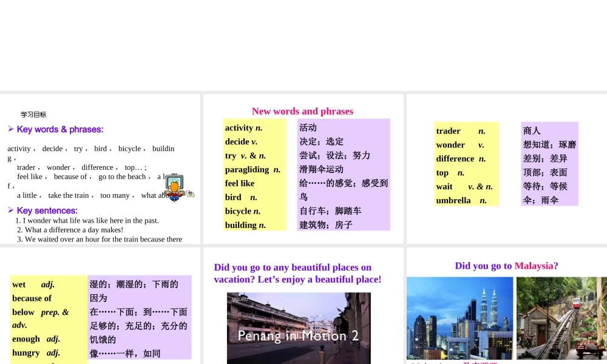Click the translation '自行车；脚踏车'
Viewport: 607px width, 364px height.
click(x=330, y=211)
